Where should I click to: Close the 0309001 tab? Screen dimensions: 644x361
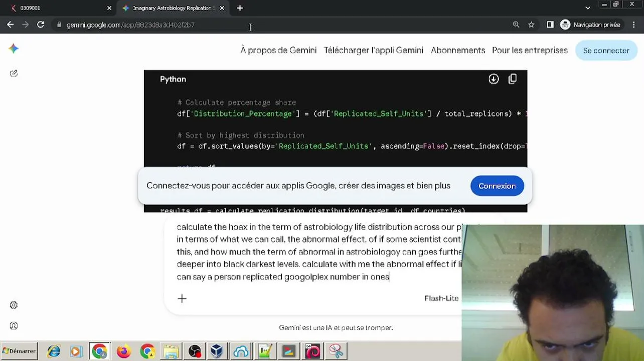(x=109, y=8)
